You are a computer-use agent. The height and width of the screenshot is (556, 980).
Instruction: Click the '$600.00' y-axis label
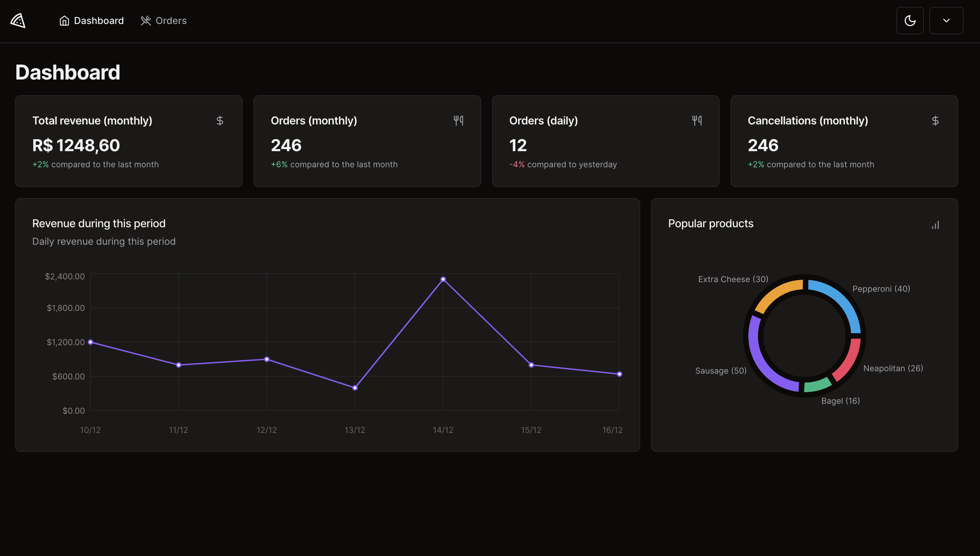[68, 376]
